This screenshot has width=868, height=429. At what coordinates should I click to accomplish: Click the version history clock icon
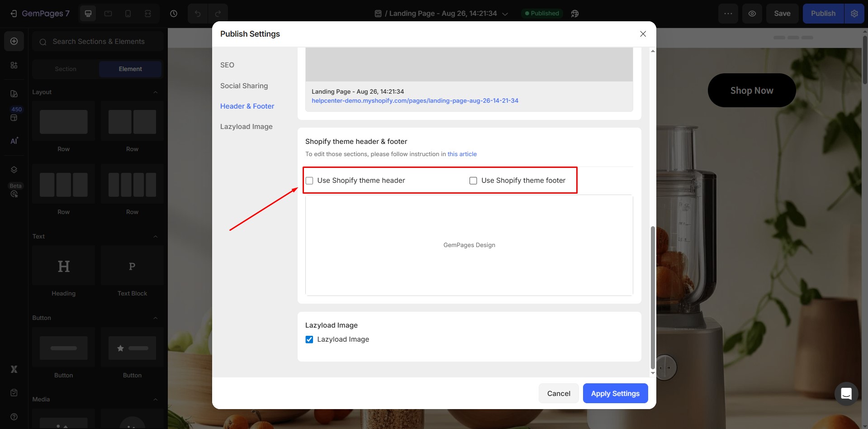coord(174,14)
